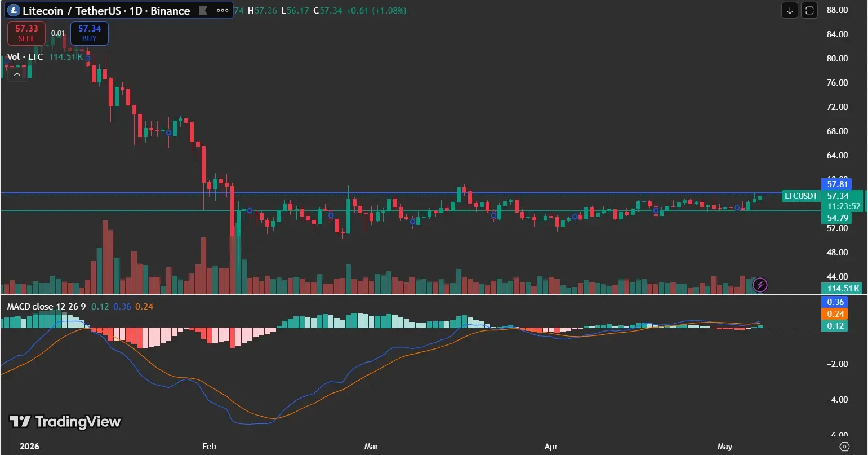
Task: Click the 72.00 price scale label
Action: tap(837, 107)
